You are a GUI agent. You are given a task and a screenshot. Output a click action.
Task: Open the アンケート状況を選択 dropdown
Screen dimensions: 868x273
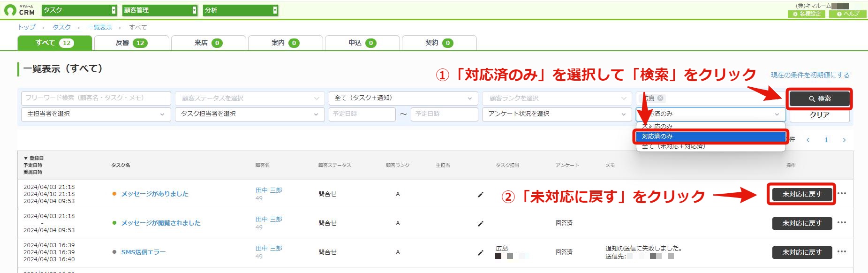[x=557, y=114]
